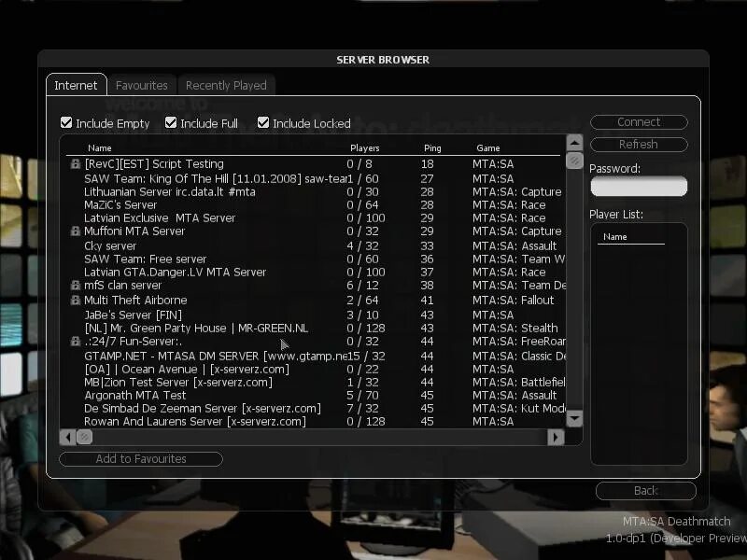Sort by the Game column header
This screenshot has height=560, width=747.
click(488, 148)
